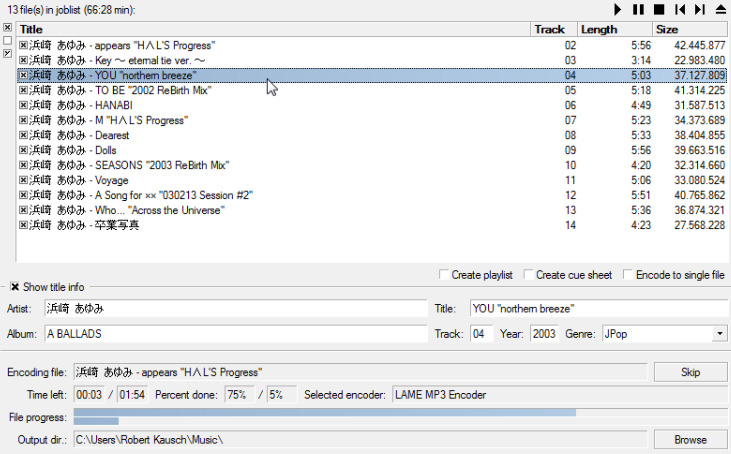Image resolution: width=731 pixels, height=454 pixels.
Task: Click the Artist input field
Action: coord(236,309)
